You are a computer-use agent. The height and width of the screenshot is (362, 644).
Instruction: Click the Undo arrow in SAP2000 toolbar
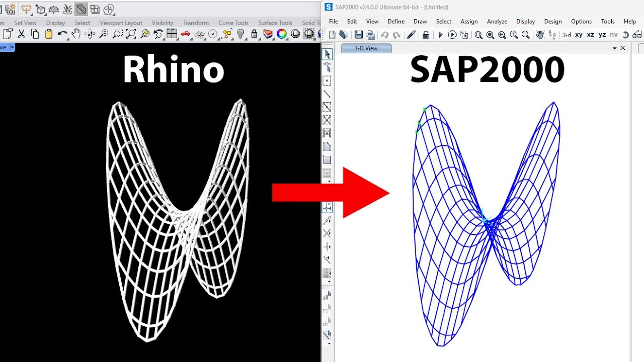tap(384, 35)
